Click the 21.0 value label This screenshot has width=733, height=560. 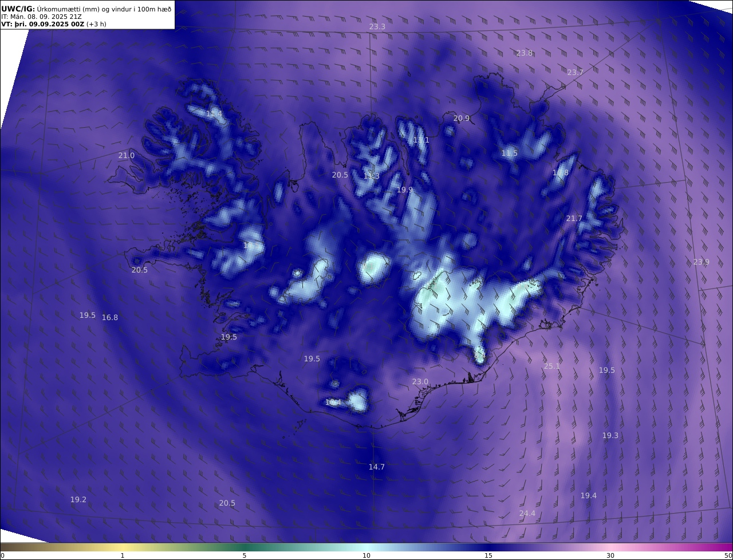tap(126, 155)
